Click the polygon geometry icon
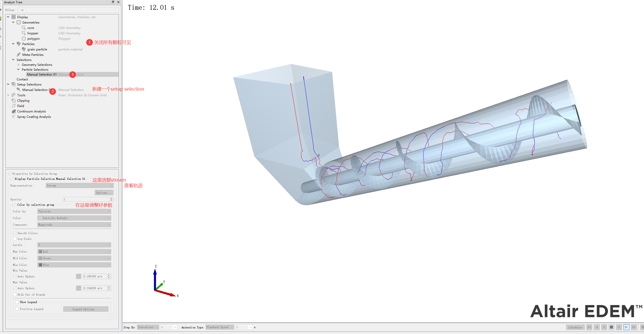 pos(24,38)
